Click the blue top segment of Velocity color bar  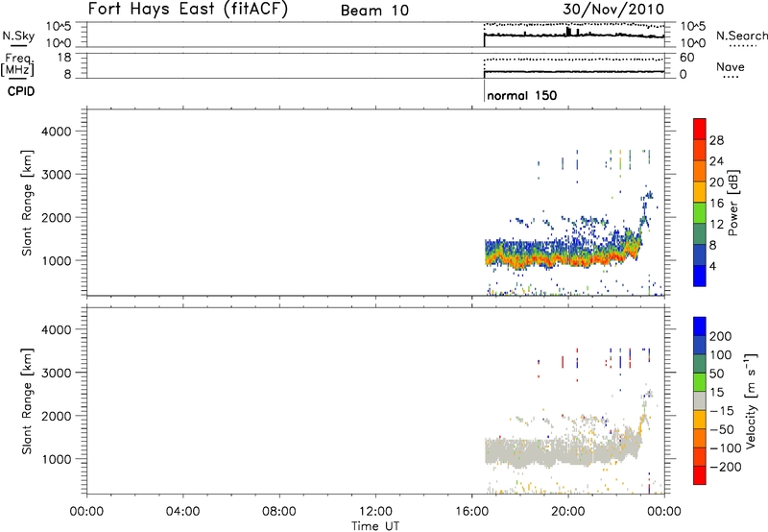click(x=700, y=326)
